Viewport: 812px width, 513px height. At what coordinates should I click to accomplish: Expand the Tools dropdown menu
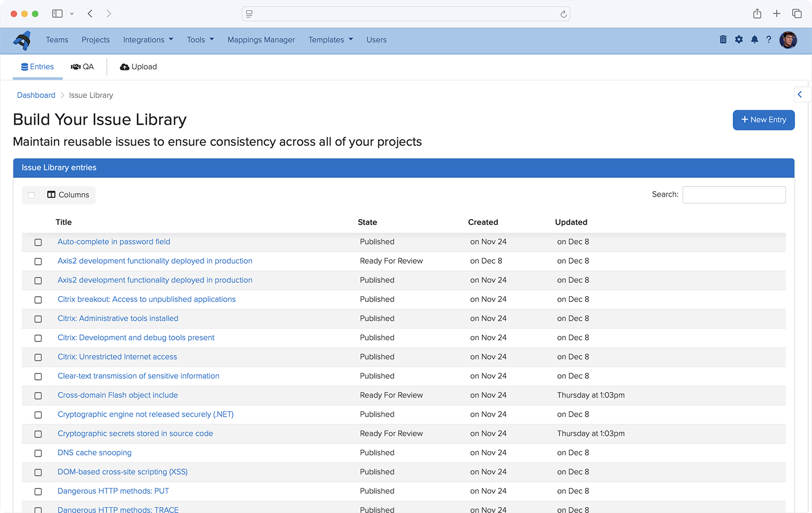point(200,40)
